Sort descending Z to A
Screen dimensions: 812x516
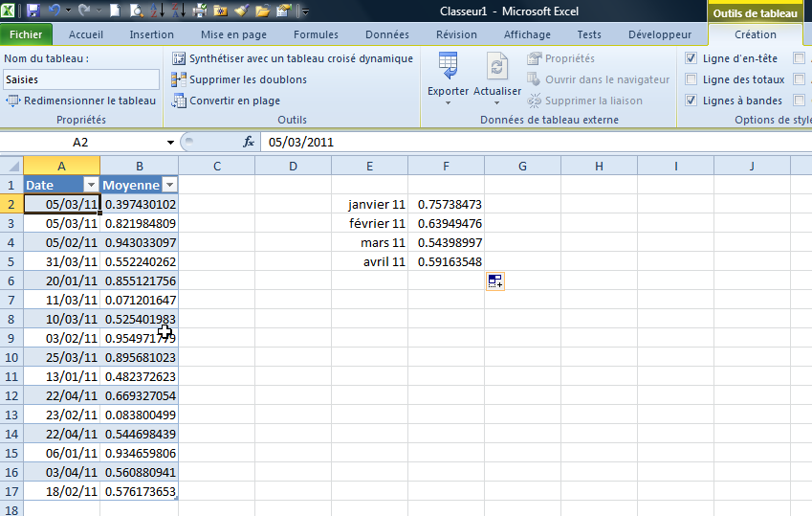[178, 11]
